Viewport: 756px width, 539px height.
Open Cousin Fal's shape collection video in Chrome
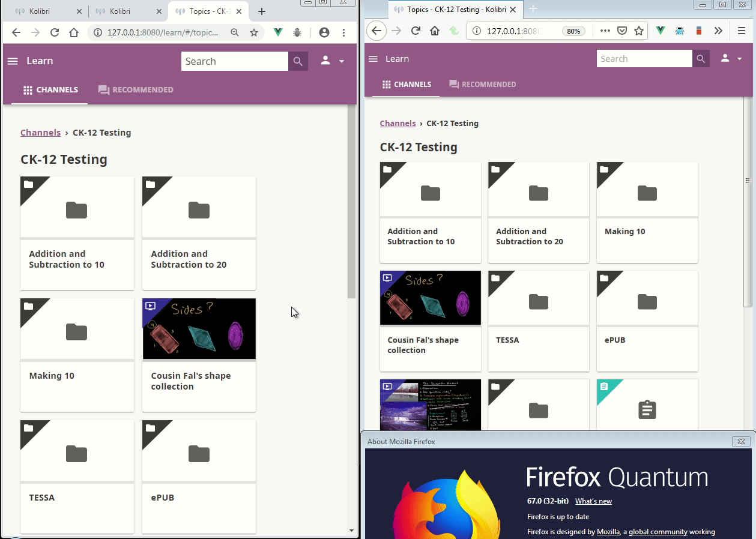tap(199, 355)
